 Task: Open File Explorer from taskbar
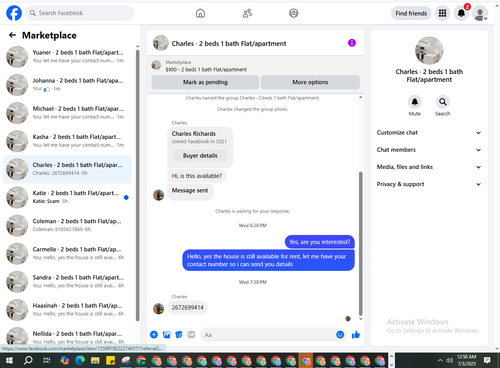coord(95,360)
